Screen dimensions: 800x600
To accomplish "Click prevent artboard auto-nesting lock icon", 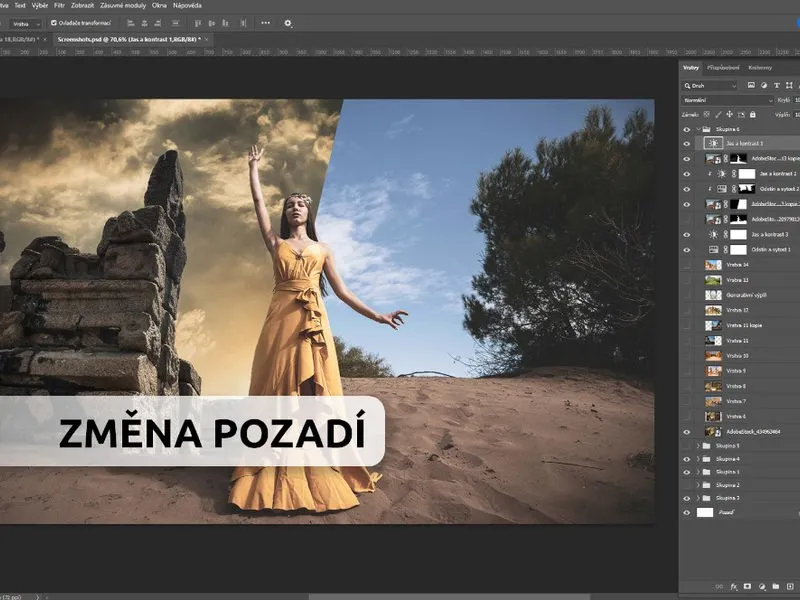I will [x=741, y=115].
